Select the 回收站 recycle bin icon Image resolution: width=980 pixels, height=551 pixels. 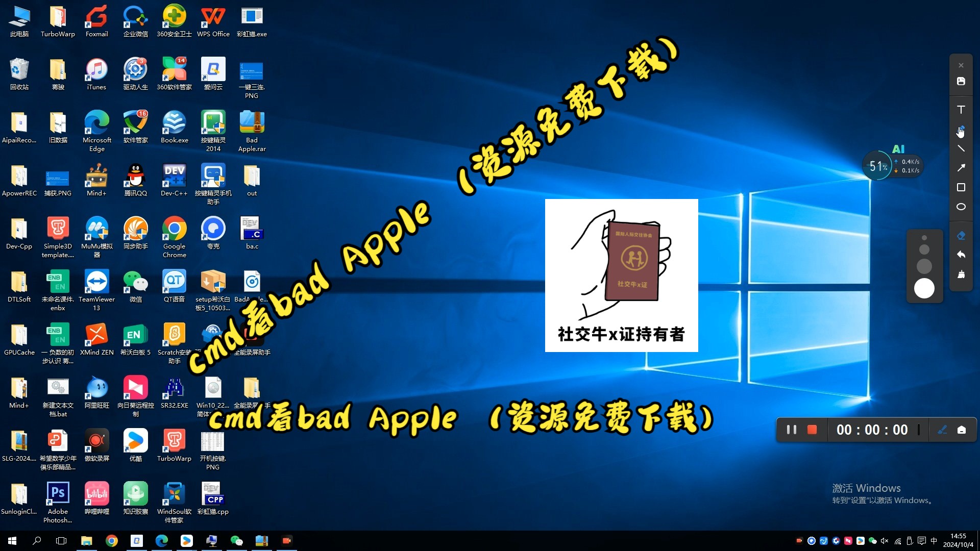point(19,74)
